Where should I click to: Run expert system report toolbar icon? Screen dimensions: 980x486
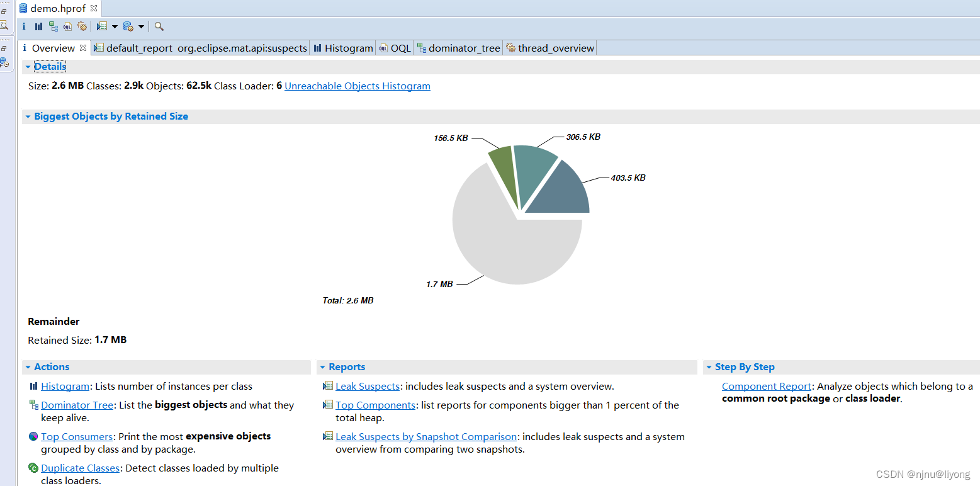[102, 26]
